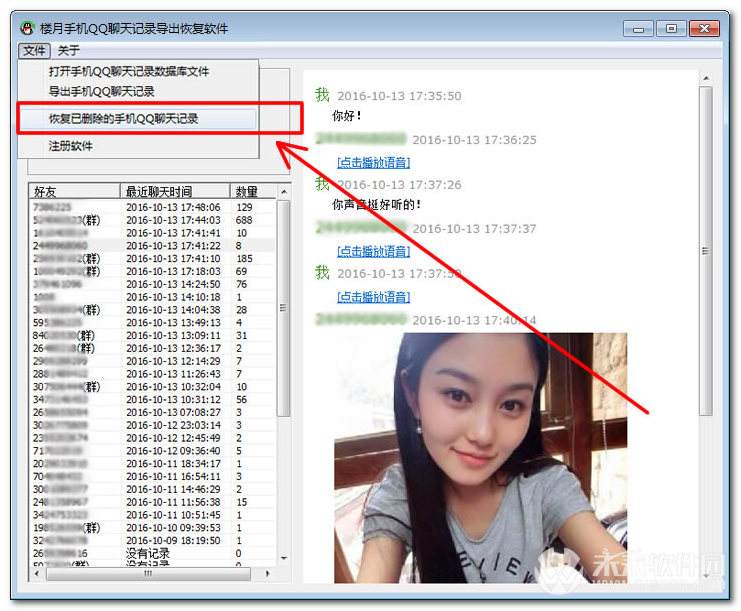Select row with time 2016-10-13 13:49:13
Screen dimensions: 741x611
click(152, 322)
